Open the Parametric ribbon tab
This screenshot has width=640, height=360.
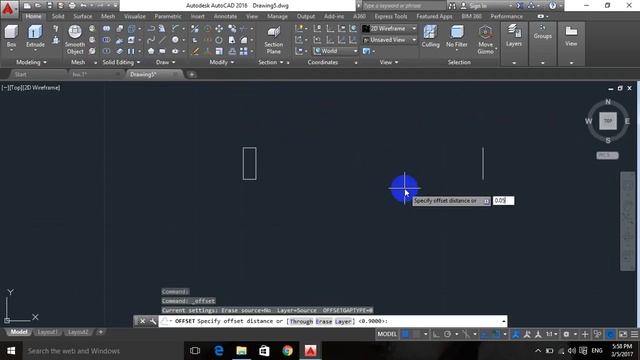pyautogui.click(x=168, y=16)
